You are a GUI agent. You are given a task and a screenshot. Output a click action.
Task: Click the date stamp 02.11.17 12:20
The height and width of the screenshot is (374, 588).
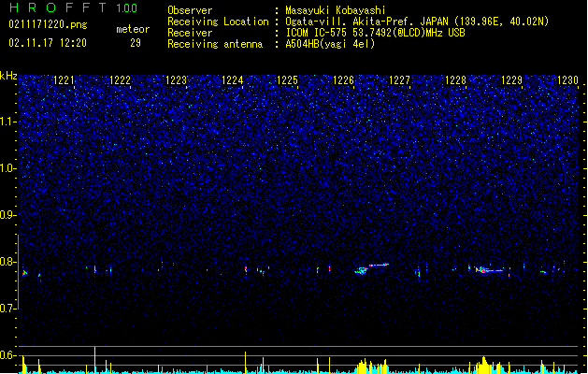(48, 43)
